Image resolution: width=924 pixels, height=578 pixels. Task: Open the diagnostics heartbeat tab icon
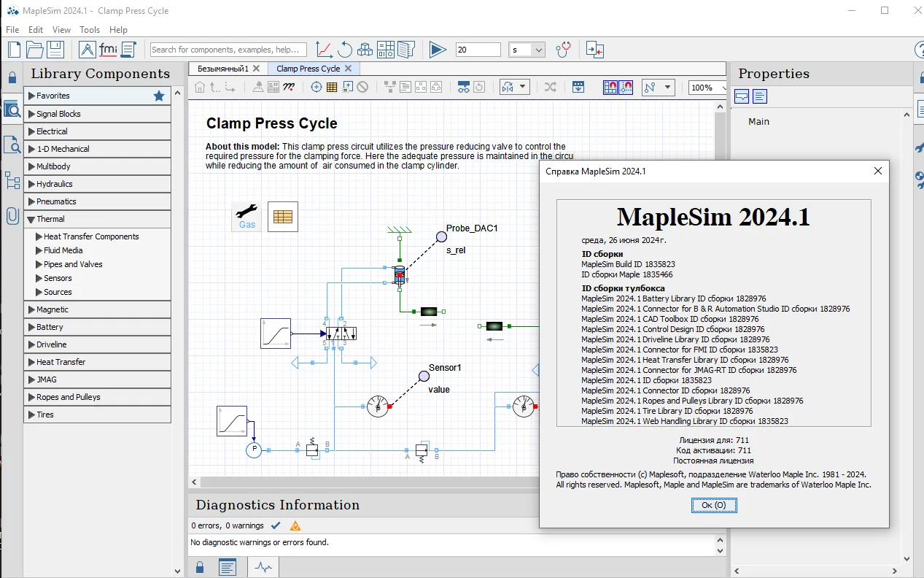coord(263,567)
